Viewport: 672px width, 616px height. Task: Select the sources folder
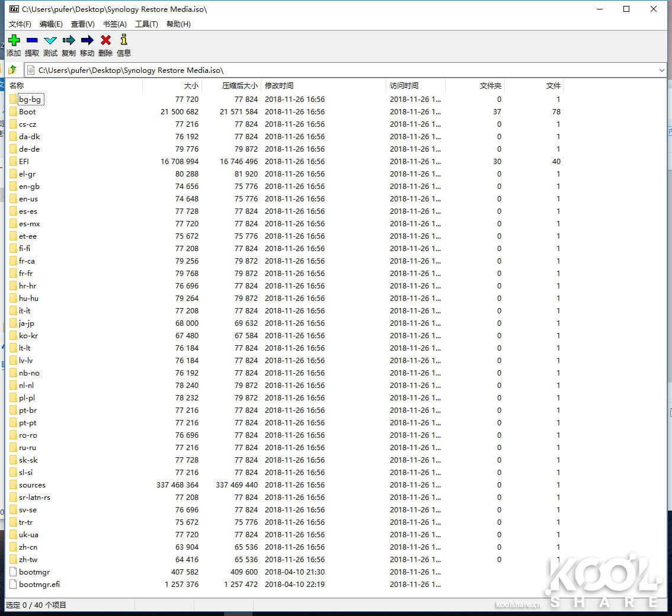32,485
